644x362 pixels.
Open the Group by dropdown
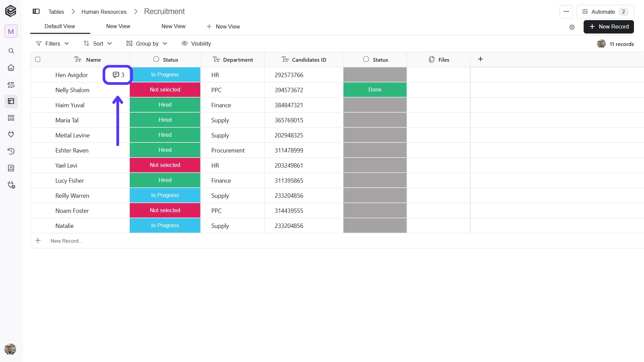point(147,44)
